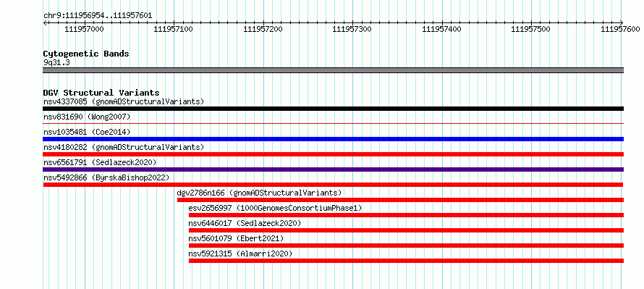Click ruler position 111957600
644x289 pixels.
click(x=620, y=29)
